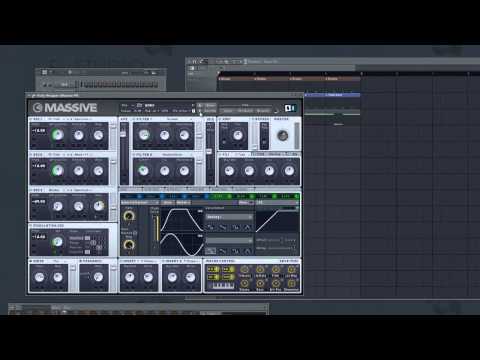Click the NI logo in Massive header
The width and height of the screenshot is (480, 360).
[290, 108]
